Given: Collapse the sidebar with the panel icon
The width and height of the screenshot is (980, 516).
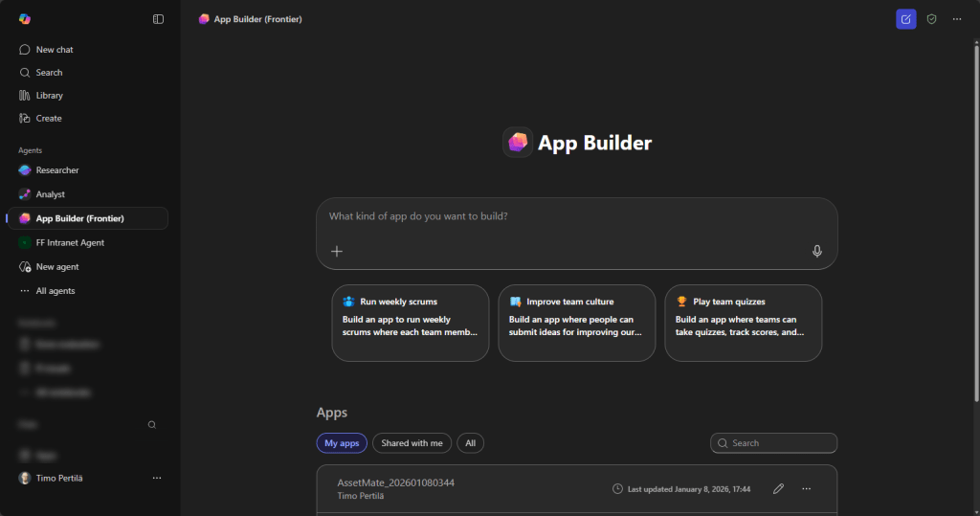Looking at the screenshot, I should [x=158, y=19].
